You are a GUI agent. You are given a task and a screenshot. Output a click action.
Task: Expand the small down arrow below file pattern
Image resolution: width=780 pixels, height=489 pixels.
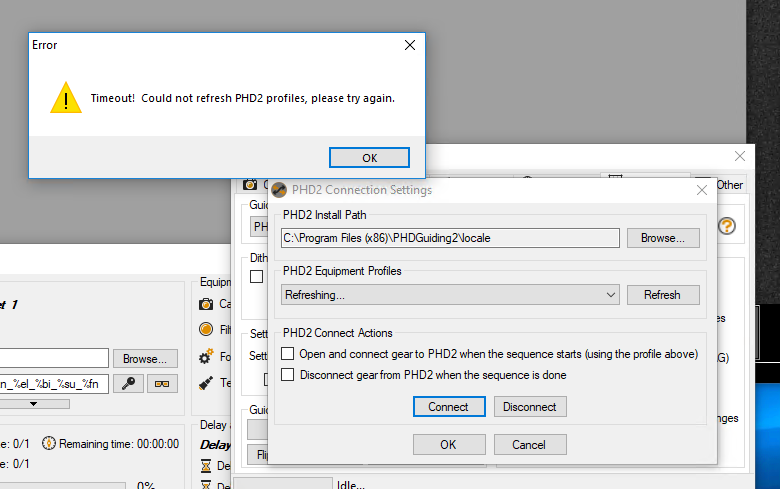pos(33,404)
